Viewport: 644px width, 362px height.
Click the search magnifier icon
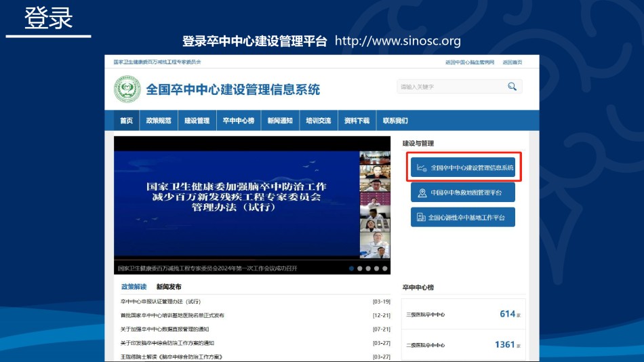pyautogui.click(x=512, y=86)
